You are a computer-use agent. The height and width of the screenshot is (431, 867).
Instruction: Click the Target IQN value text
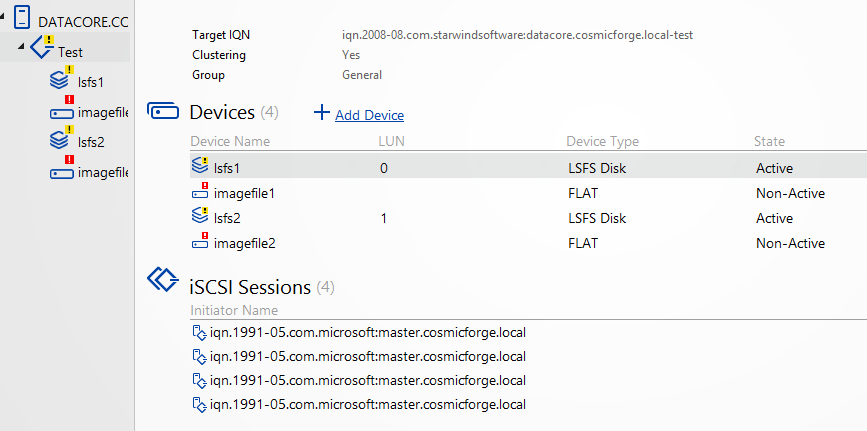(518, 35)
